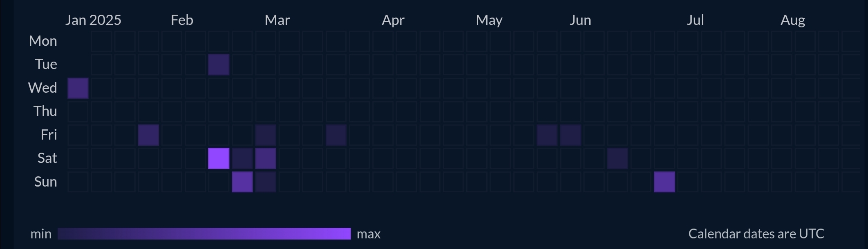Click the Mar month label
The height and width of the screenshot is (249, 868).
(277, 20)
